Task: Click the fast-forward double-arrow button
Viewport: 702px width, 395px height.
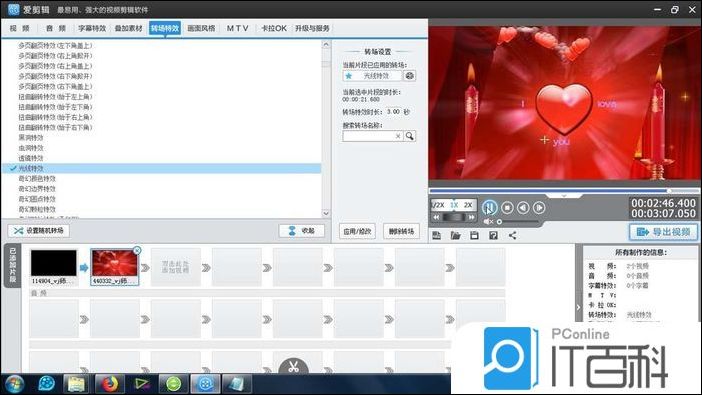Action: tap(471, 217)
